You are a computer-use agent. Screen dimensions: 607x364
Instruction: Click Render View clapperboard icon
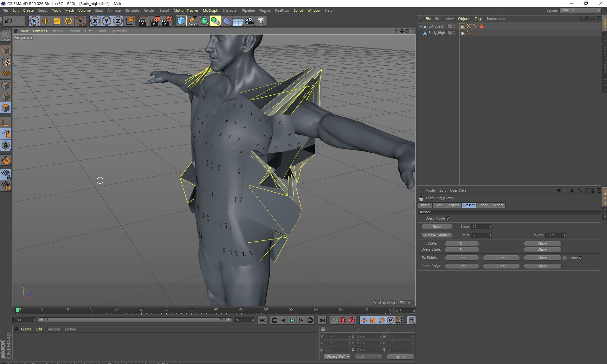(143, 21)
